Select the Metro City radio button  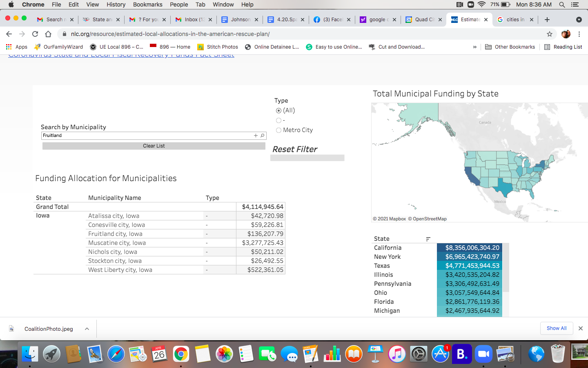coord(278,130)
